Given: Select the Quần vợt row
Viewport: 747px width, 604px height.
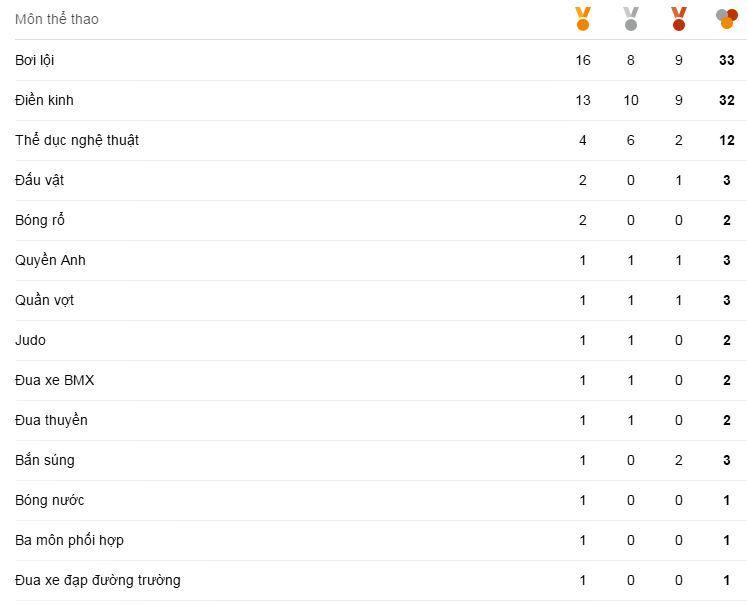Looking at the screenshot, I should coord(44,300).
